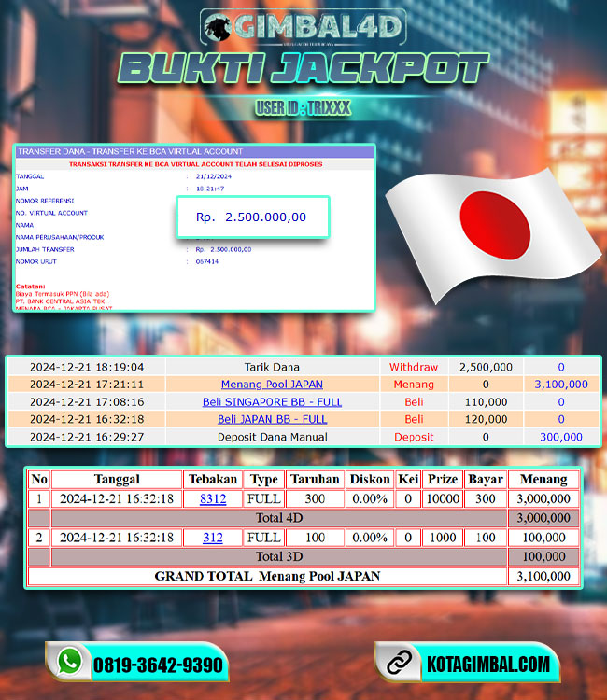Screen dimensions: 607x700
Task: Click the Deposit Dana Manual description
Action: pos(272,437)
